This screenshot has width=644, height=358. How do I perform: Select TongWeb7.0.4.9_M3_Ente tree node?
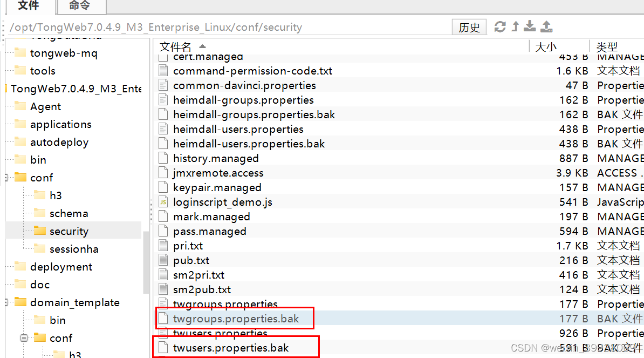click(x=76, y=89)
